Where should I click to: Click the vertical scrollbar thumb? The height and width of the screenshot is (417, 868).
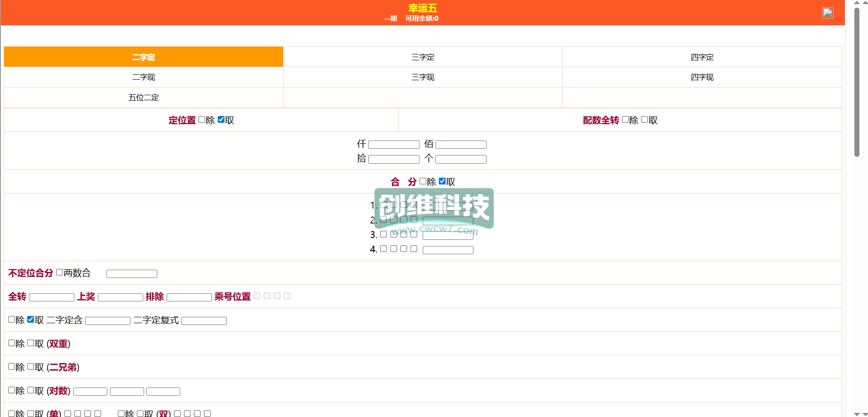click(857, 82)
